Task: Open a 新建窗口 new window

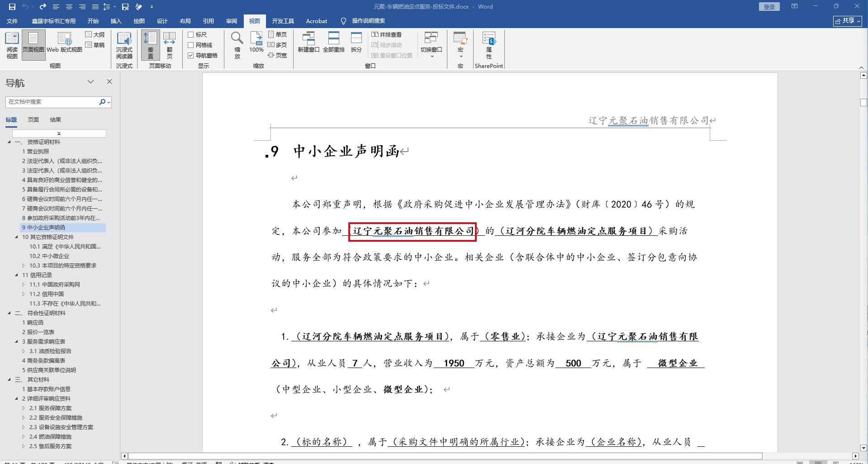Action: point(308,42)
